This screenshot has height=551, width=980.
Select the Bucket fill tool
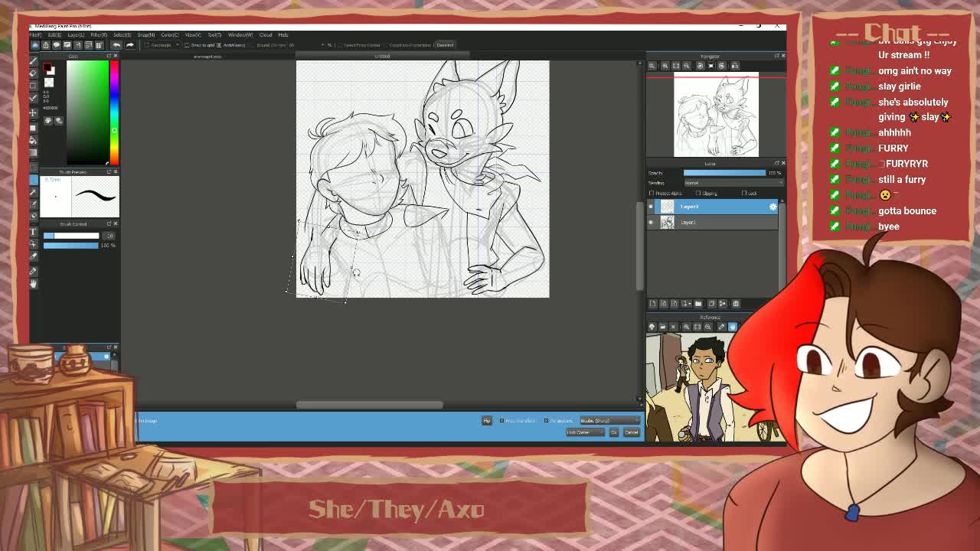click(33, 141)
